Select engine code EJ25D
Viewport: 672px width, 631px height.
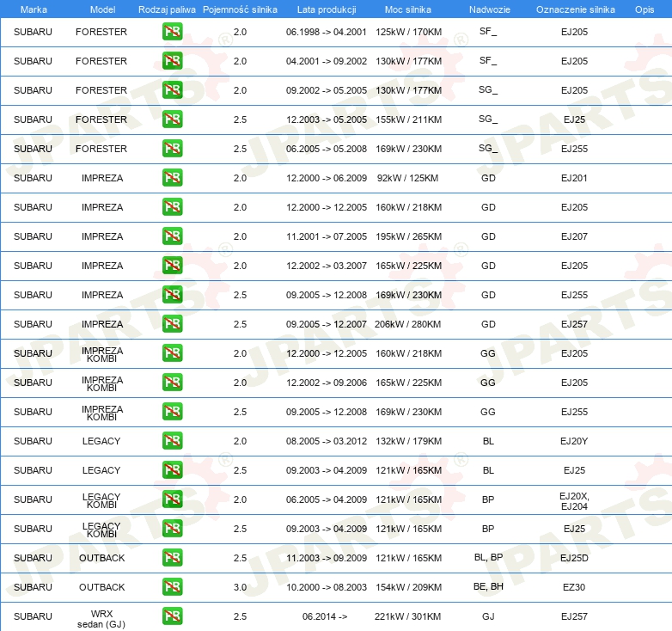click(574, 558)
